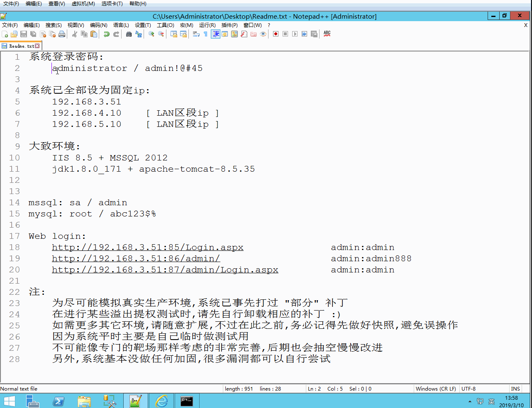Viewport: 532px width, 408px height.
Task: Open the Function List icon
Action: (x=244, y=34)
